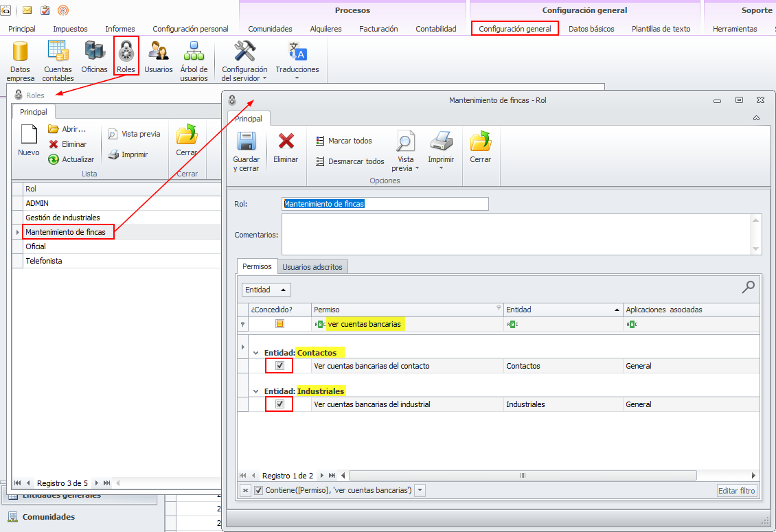Screen dimensions: 776x532
Task: Click search magnifier in Permisos grid
Action: point(749,287)
